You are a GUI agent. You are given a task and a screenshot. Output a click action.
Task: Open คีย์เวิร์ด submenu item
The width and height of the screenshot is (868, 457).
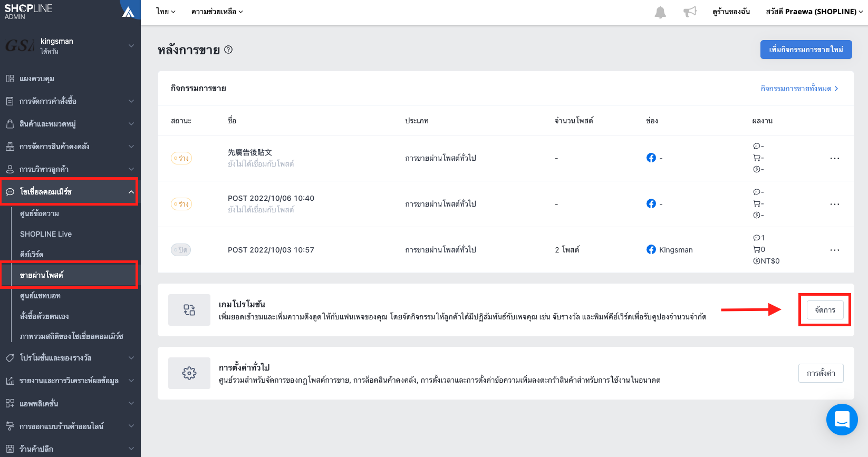(x=32, y=255)
